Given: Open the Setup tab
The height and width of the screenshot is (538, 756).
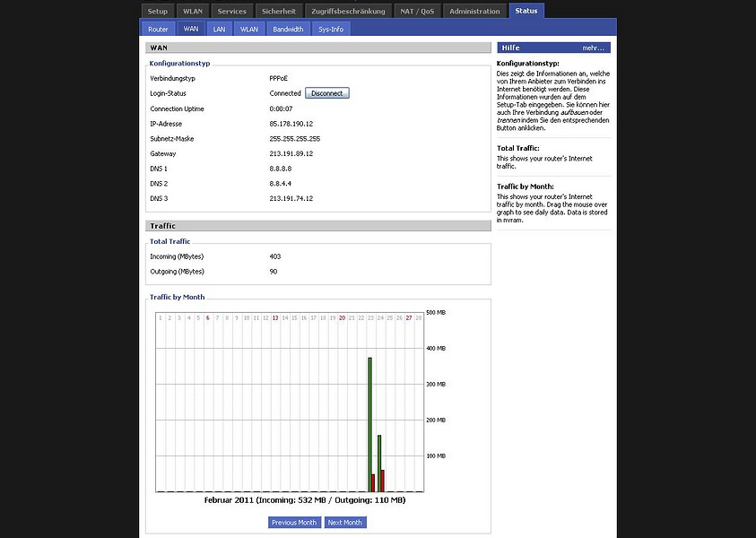Looking at the screenshot, I should coord(158,12).
